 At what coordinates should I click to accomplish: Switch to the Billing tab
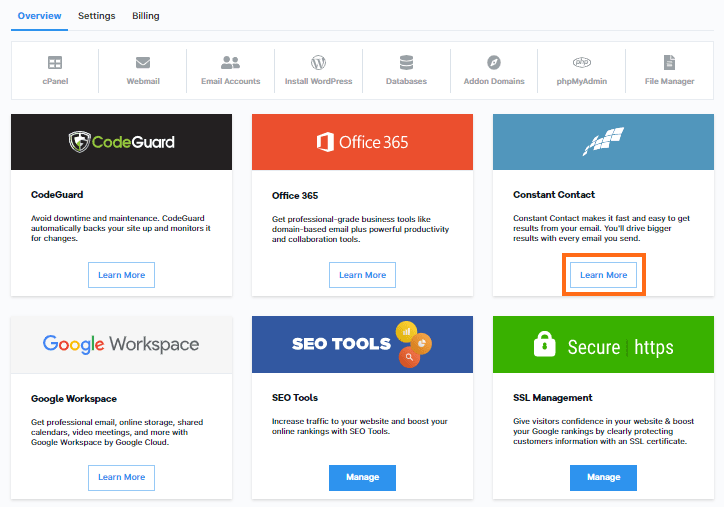pyautogui.click(x=145, y=16)
